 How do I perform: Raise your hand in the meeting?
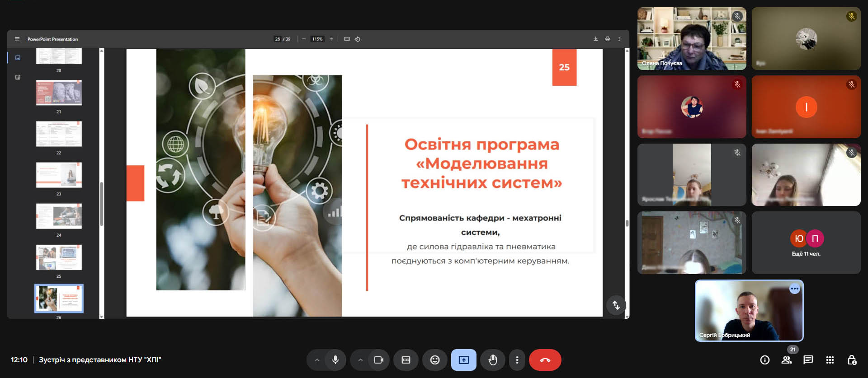click(493, 360)
